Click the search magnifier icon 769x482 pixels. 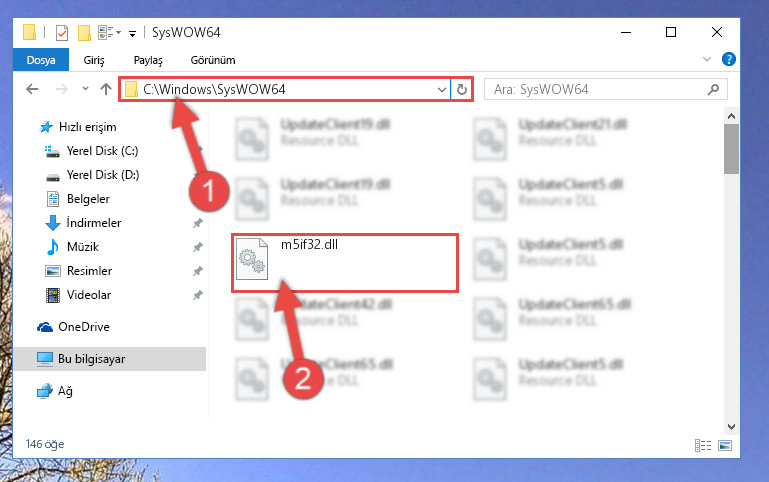click(713, 89)
